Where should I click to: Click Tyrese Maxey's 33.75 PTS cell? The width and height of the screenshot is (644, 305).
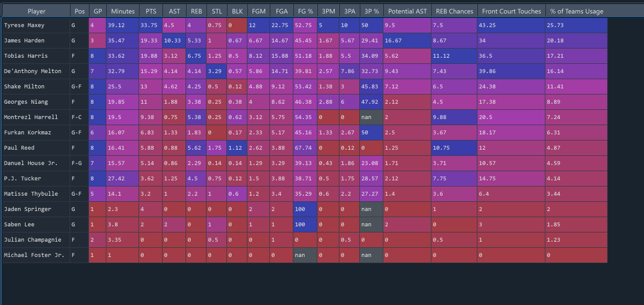[151, 25]
